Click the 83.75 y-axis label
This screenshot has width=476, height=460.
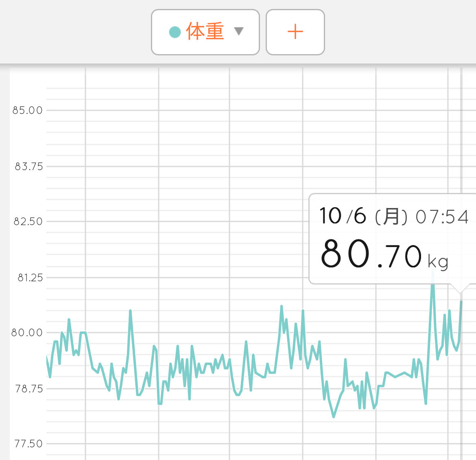point(28,166)
